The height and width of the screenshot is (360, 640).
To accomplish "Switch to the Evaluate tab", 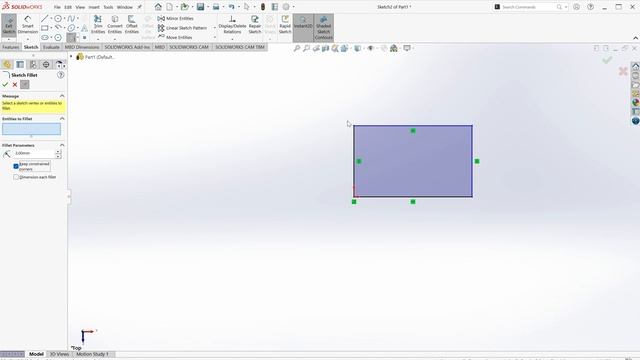I will 51,47.
